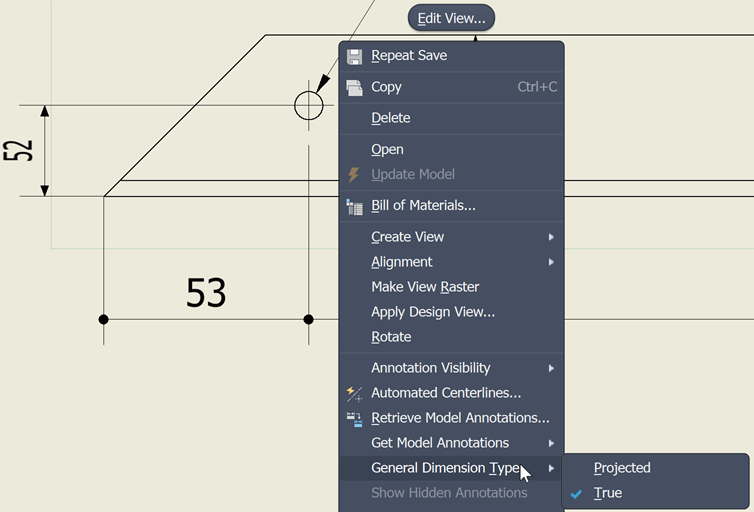
Task: Click the vertical dimension value 52
Action: click(x=18, y=150)
